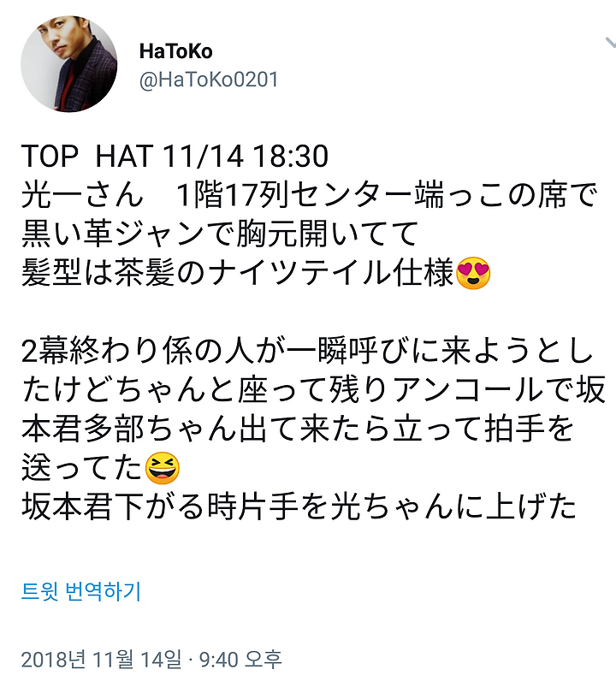Click the line starting with 2幕終わり係の人が

point(307,352)
